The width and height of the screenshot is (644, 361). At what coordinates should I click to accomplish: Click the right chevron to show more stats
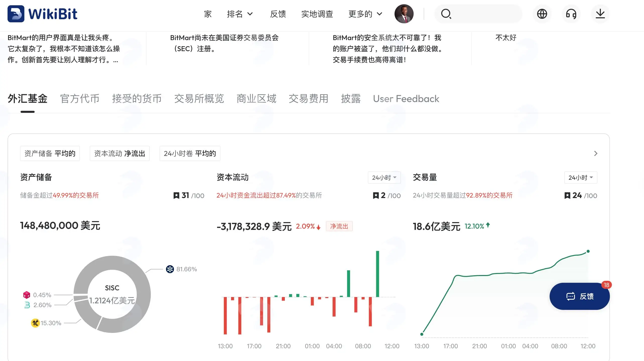[x=596, y=153]
